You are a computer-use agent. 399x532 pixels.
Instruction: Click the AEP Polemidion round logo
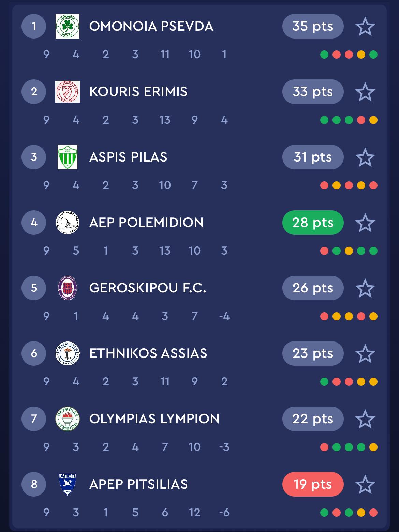pyautogui.click(x=68, y=223)
